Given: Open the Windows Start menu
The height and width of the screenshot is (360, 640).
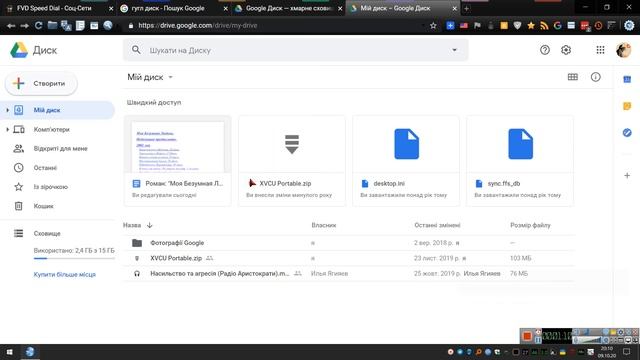Looking at the screenshot, I should 9,352.
